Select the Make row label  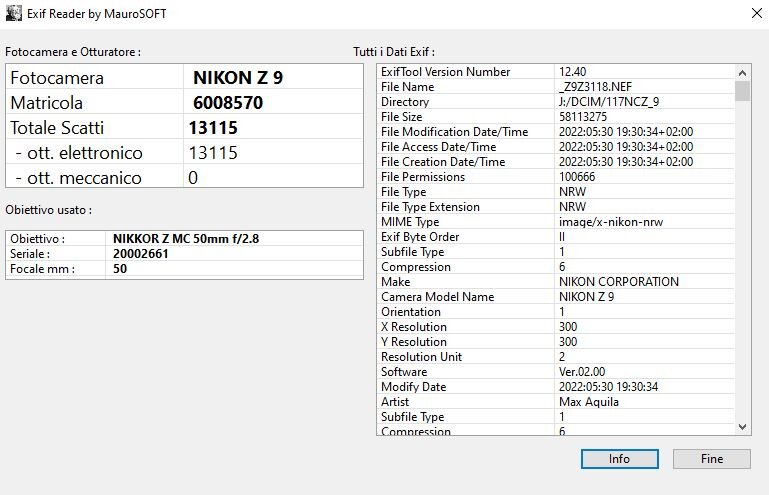point(396,282)
